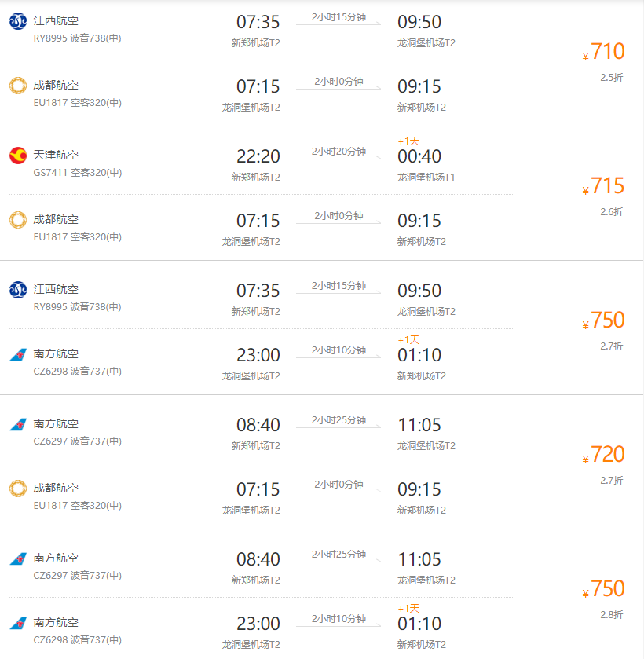Viewport: 644px width, 659px height.
Task: Click the Jiangxi Air logo on RY8995 first listing
Action: tap(18, 21)
